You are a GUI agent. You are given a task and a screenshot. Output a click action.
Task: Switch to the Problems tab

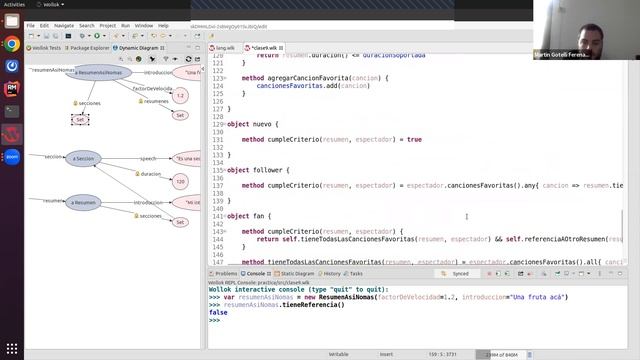coord(223,274)
